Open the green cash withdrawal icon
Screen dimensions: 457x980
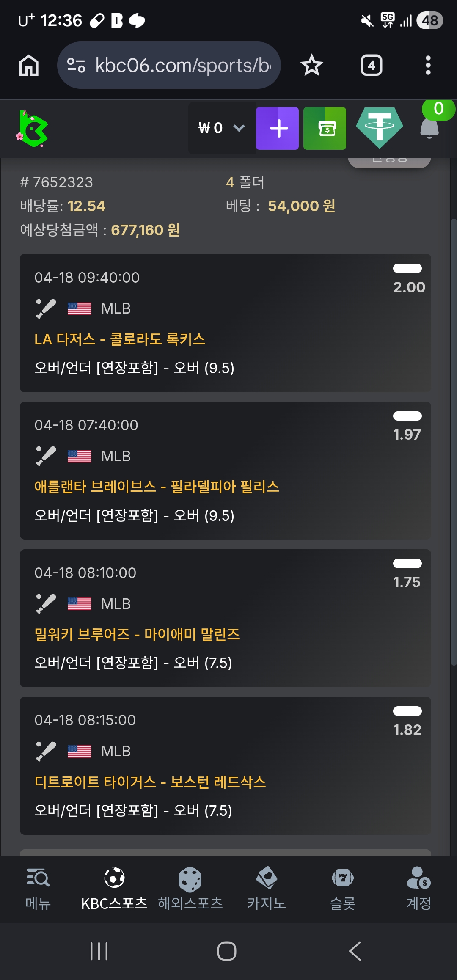(x=325, y=128)
